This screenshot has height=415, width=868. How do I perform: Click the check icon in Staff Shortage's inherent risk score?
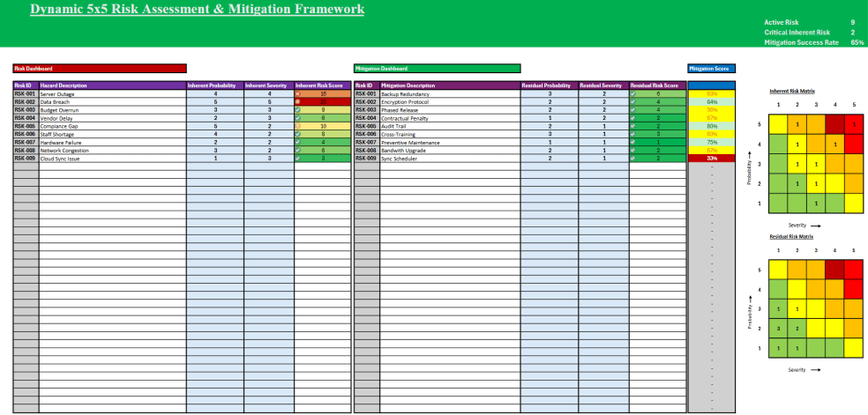298,134
